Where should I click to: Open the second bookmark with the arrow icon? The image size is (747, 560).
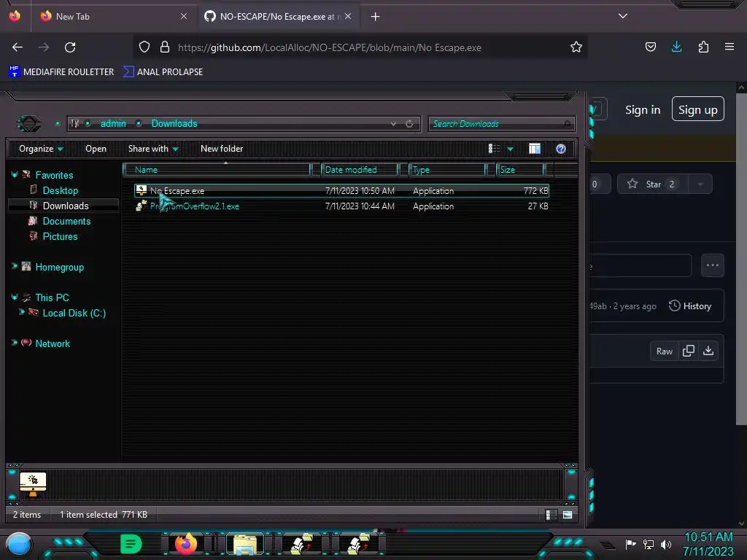[163, 72]
